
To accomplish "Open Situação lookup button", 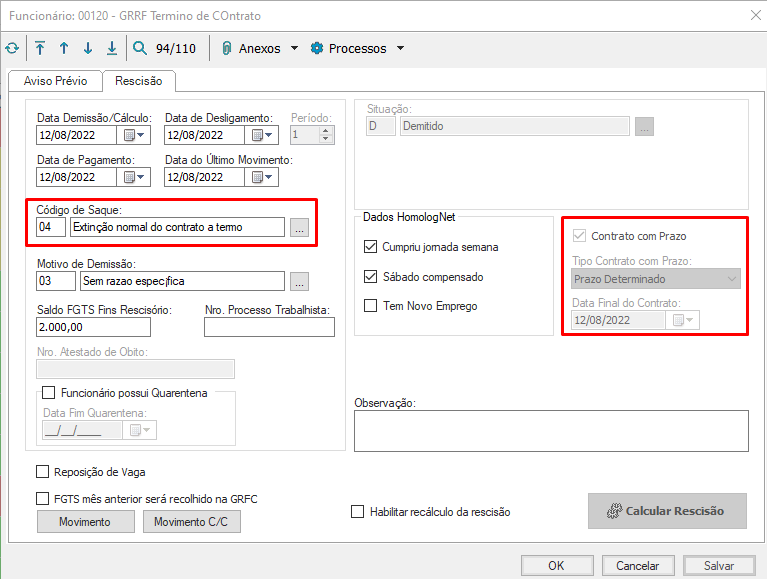I will click(644, 127).
